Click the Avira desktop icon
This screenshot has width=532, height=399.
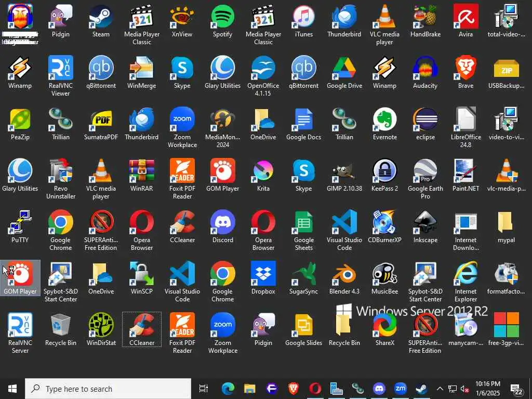[465, 21]
